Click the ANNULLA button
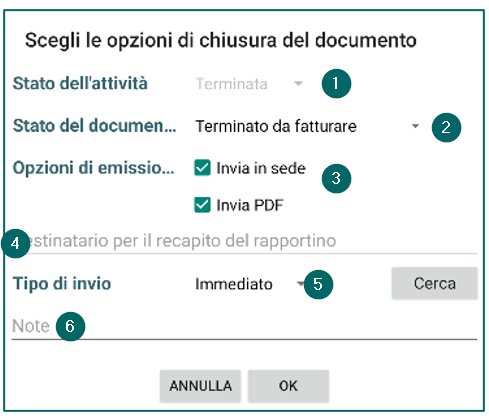 200,386
